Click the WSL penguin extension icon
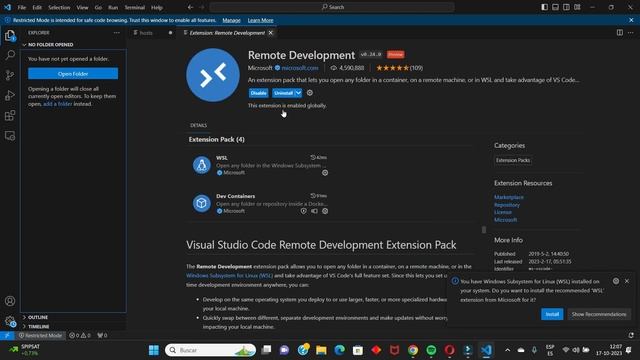 coord(202,165)
